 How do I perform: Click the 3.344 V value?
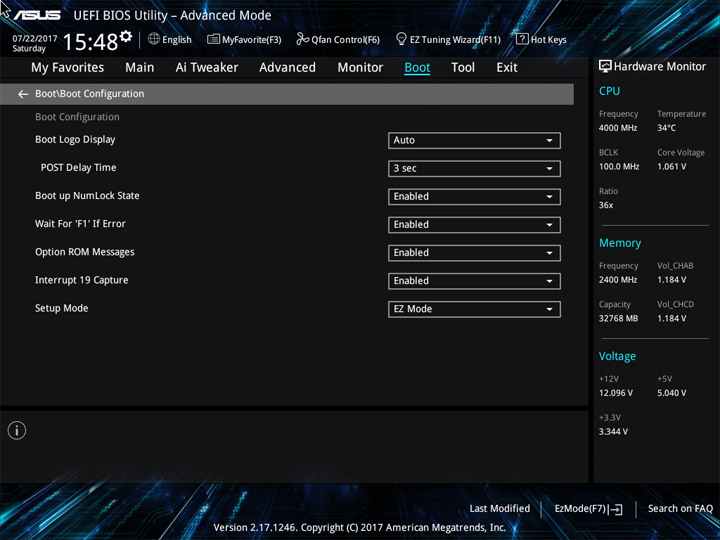[x=613, y=432]
